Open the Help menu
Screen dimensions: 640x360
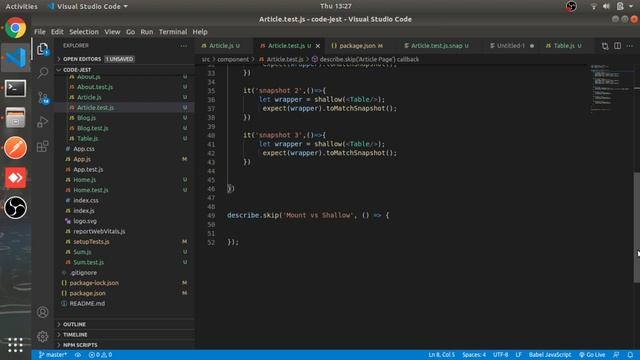(x=200, y=32)
